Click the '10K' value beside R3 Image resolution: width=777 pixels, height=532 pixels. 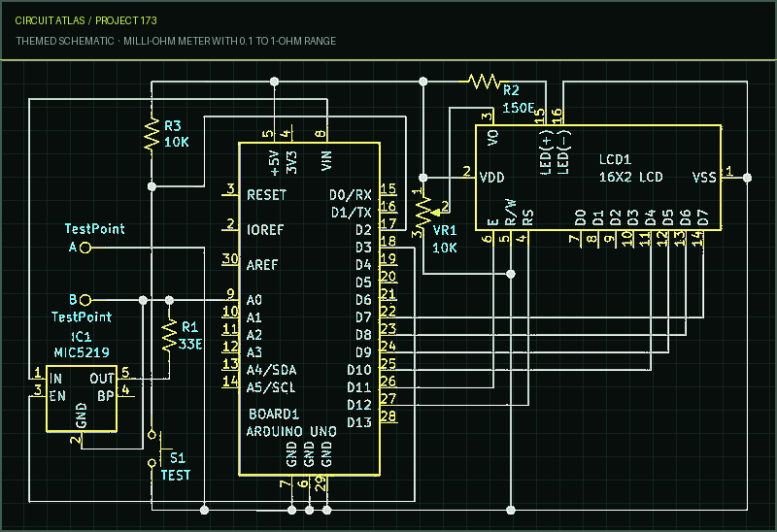177,142
